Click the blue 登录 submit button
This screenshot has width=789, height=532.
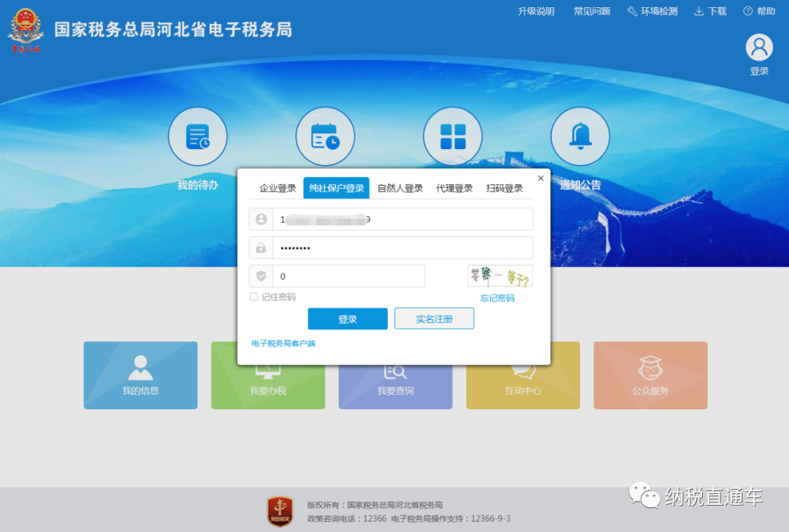[348, 319]
